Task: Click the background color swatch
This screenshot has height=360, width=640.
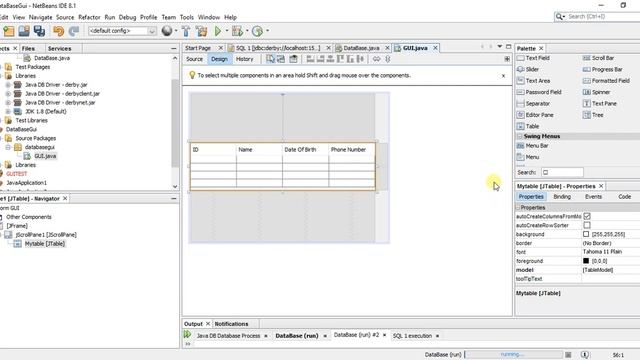Action: pos(586,234)
